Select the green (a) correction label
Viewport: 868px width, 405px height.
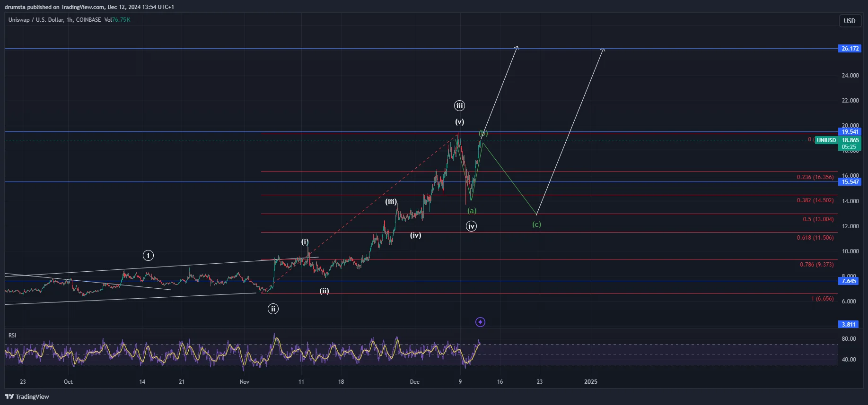(x=472, y=210)
